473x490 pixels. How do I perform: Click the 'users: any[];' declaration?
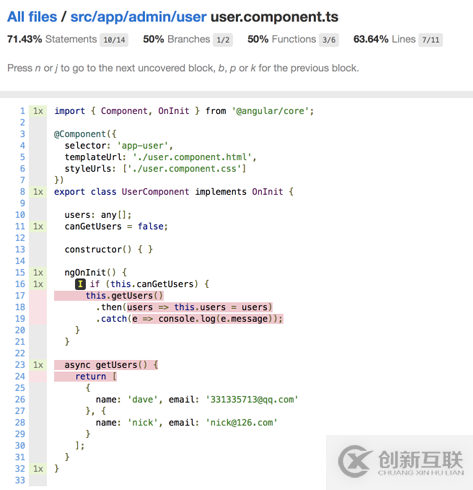point(98,215)
